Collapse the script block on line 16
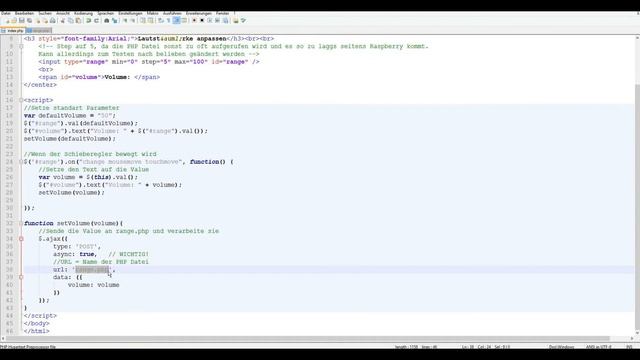Screen dimensions: 640x360 coord(21,100)
